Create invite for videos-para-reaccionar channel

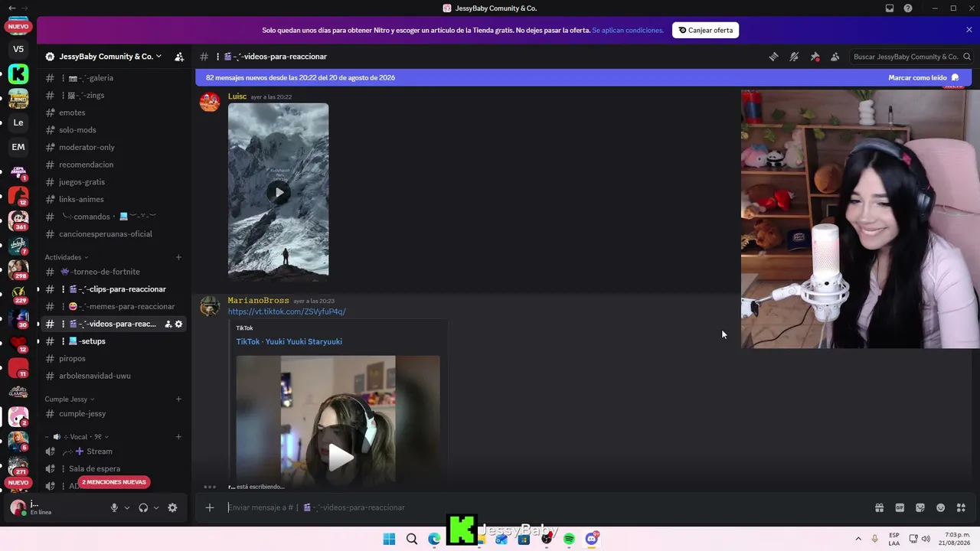pyautogui.click(x=168, y=324)
